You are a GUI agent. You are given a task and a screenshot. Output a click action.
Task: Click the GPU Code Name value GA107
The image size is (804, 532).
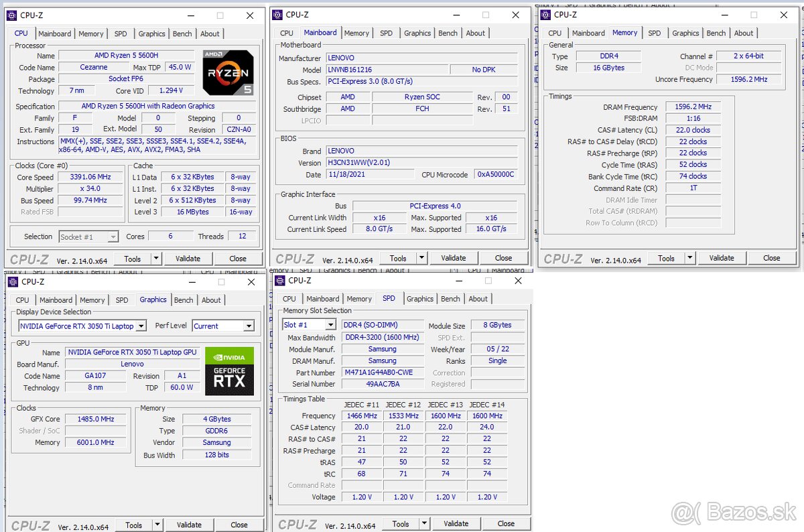pos(95,376)
